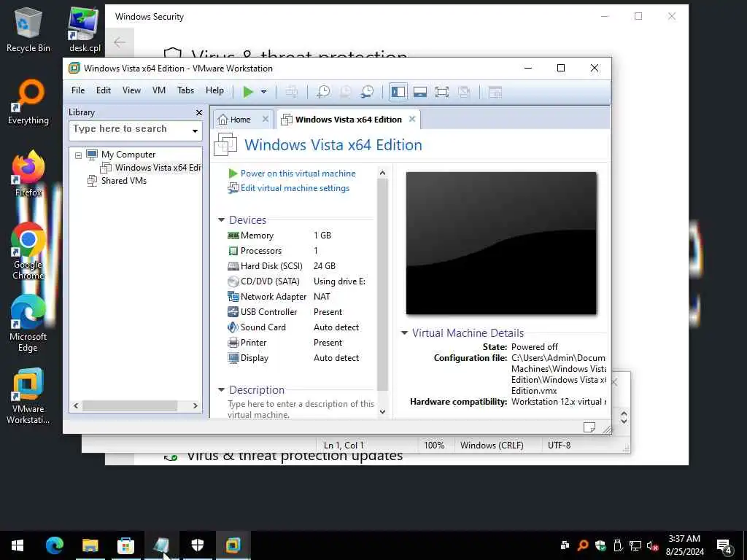Click the Processors device icon
747x560 pixels.
(233, 251)
